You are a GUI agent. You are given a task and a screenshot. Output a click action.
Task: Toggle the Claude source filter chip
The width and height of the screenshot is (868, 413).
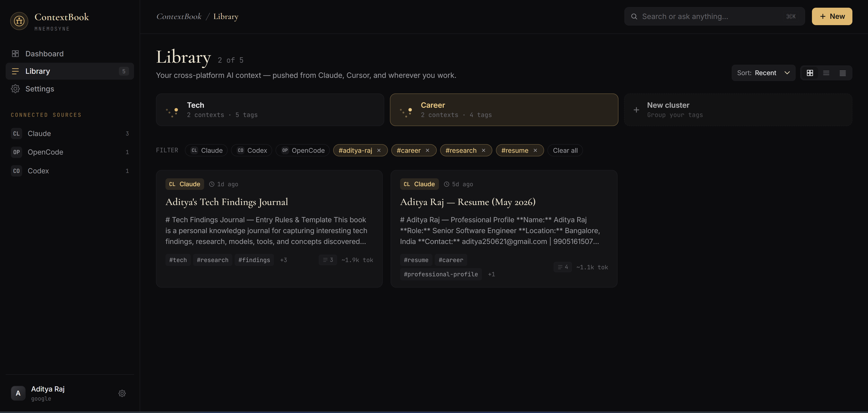[x=206, y=150]
